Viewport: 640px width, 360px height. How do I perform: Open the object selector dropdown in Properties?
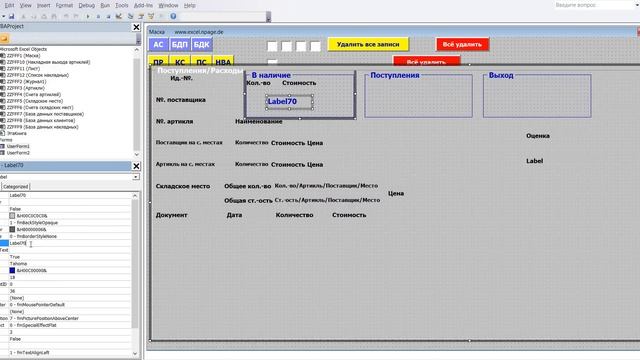click(136, 177)
